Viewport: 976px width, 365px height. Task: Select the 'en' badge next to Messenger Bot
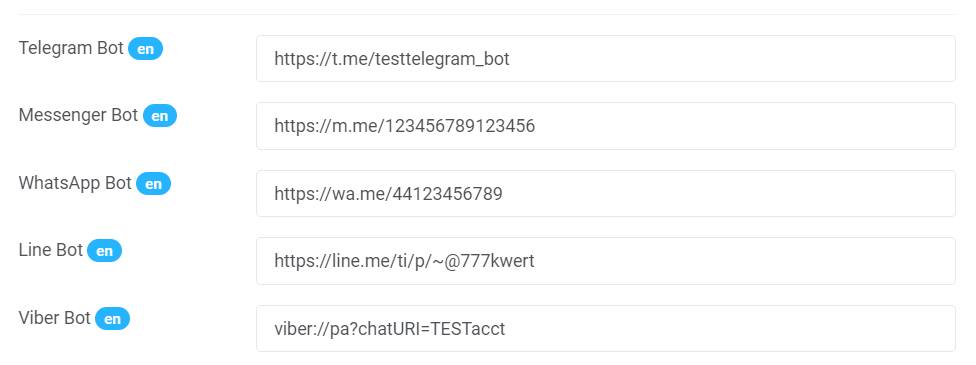160,116
